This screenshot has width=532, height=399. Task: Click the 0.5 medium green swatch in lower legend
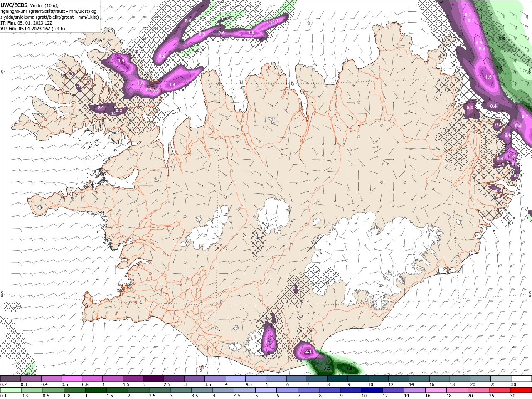pos(54,390)
